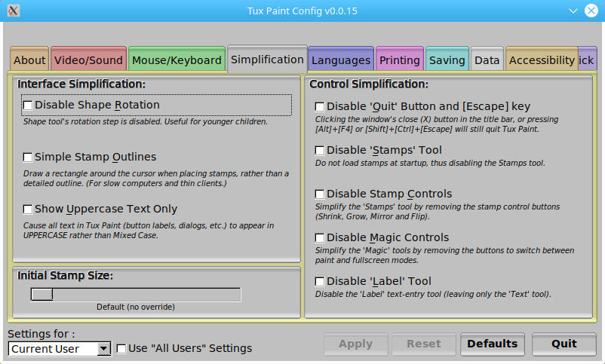Open the Settings for Current User dropdown
Screen dimensions: 605x364
click(x=60, y=349)
